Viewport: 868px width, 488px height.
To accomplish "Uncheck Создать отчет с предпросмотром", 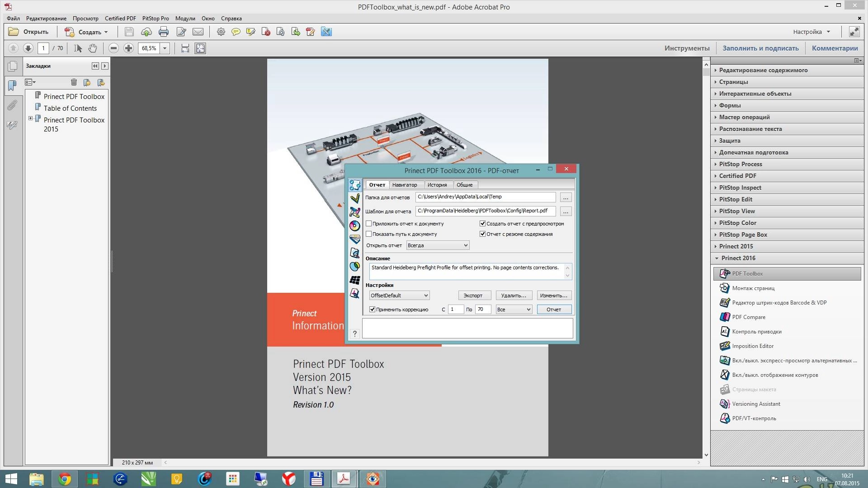I will (x=482, y=223).
